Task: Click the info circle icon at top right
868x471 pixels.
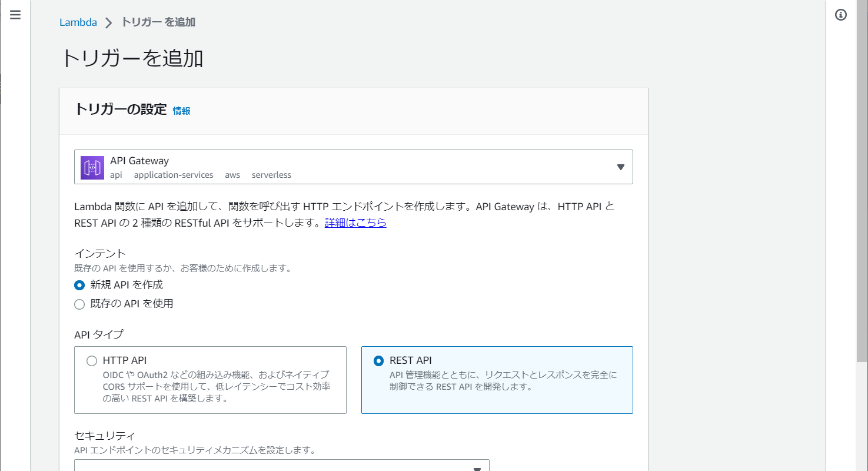Action: pyautogui.click(x=841, y=15)
